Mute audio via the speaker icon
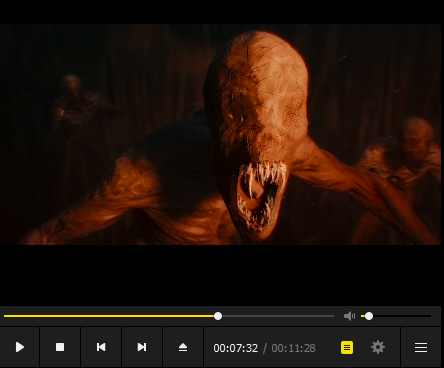Viewport: 444px width, 368px height. coord(349,316)
